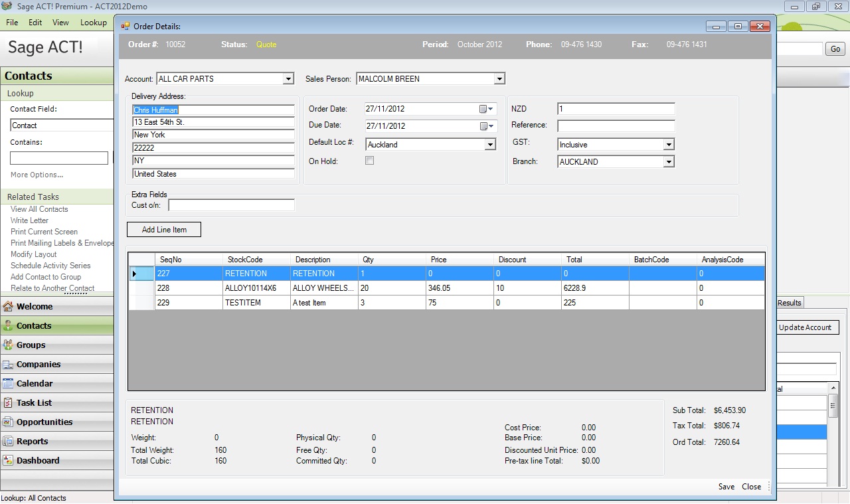This screenshot has height=504, width=850.
Task: Open the Sales Person dropdown list
Action: (x=499, y=79)
